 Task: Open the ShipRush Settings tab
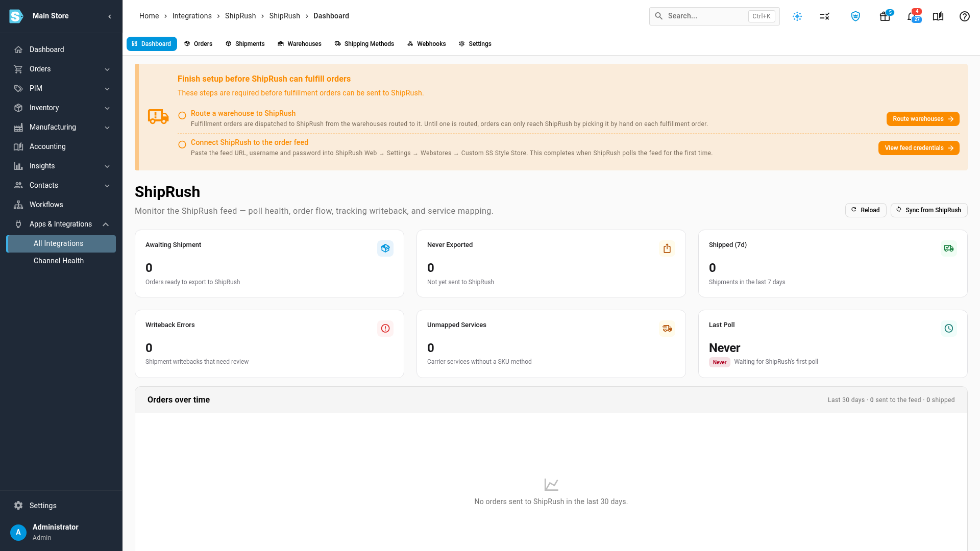coord(475,44)
